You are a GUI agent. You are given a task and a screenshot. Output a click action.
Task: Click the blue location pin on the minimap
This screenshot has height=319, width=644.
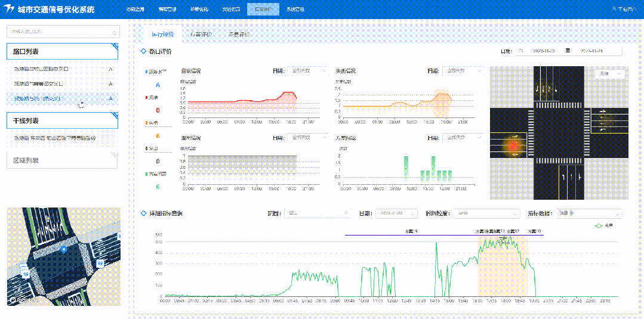click(63, 249)
